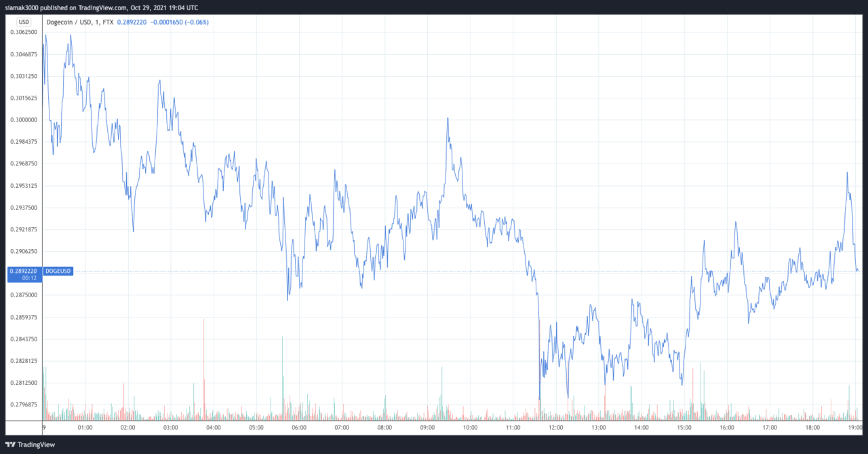Image resolution: width=868 pixels, height=454 pixels.
Task: Click the 12:00 time axis label
Action: 555,428
